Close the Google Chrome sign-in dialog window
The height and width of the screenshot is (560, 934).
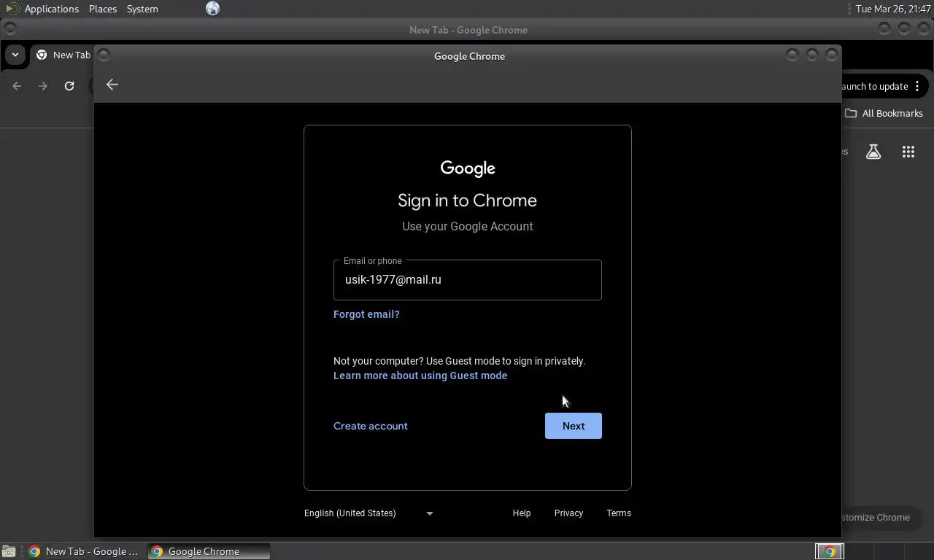pos(831,55)
